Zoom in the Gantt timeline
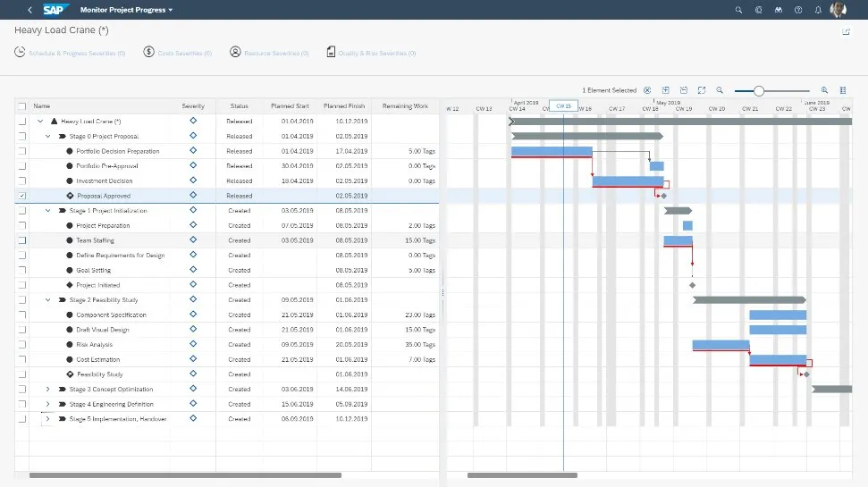Viewport: 868px width, 487px height. point(824,90)
